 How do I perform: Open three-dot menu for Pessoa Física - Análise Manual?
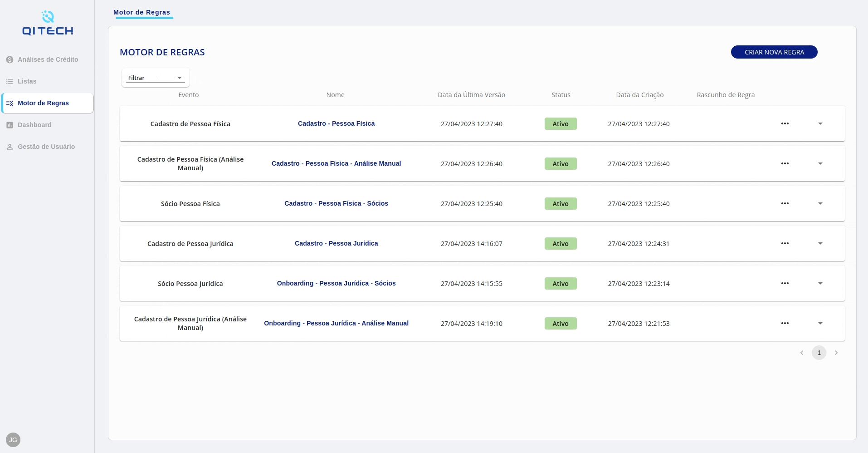pos(785,163)
